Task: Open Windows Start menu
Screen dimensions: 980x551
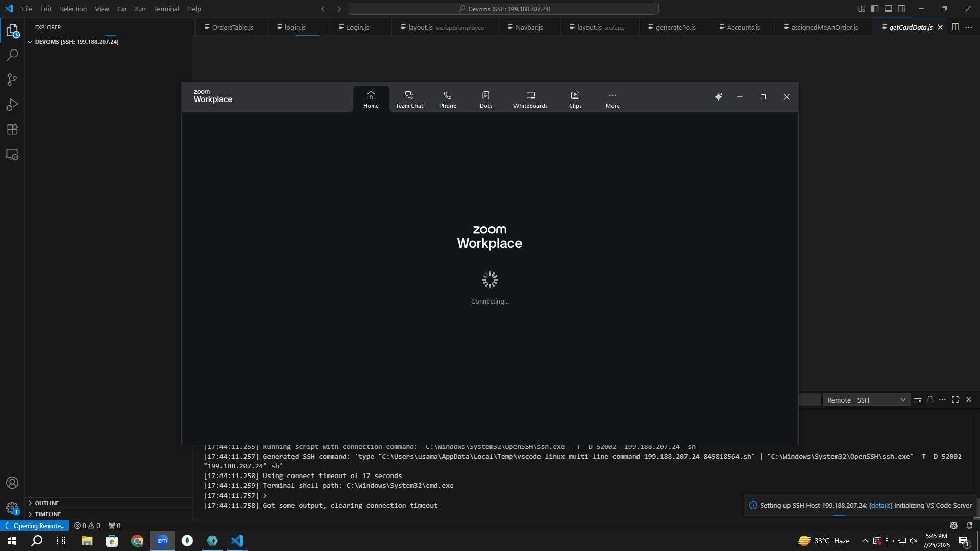Action: click(12, 541)
